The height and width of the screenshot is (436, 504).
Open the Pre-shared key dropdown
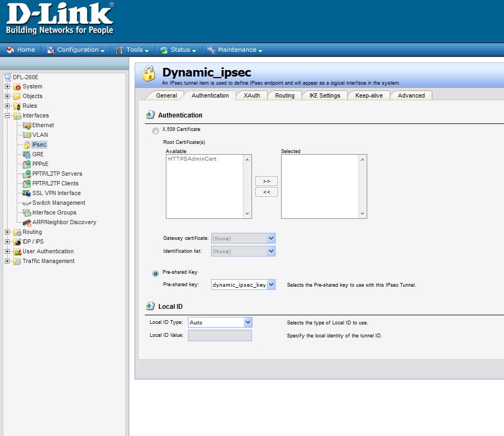[271, 285]
